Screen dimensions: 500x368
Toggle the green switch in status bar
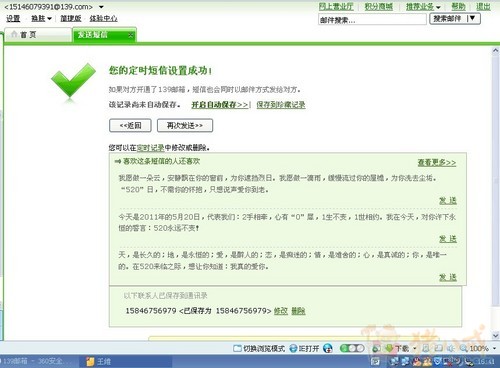tap(352, 348)
